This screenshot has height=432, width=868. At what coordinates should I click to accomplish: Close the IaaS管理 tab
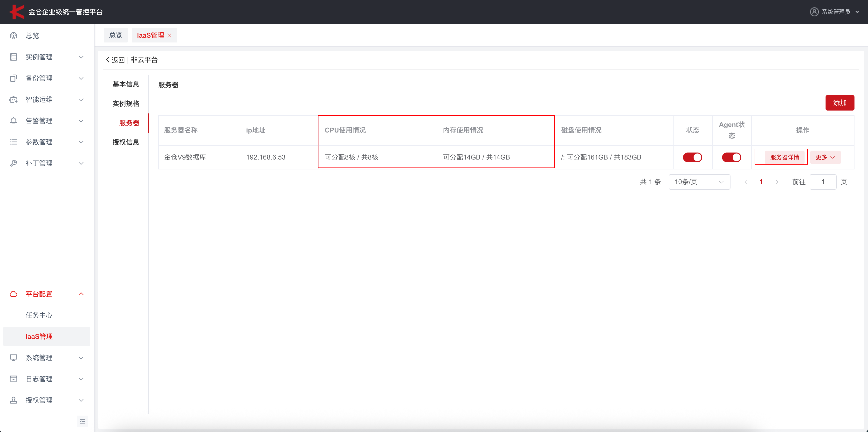(169, 35)
